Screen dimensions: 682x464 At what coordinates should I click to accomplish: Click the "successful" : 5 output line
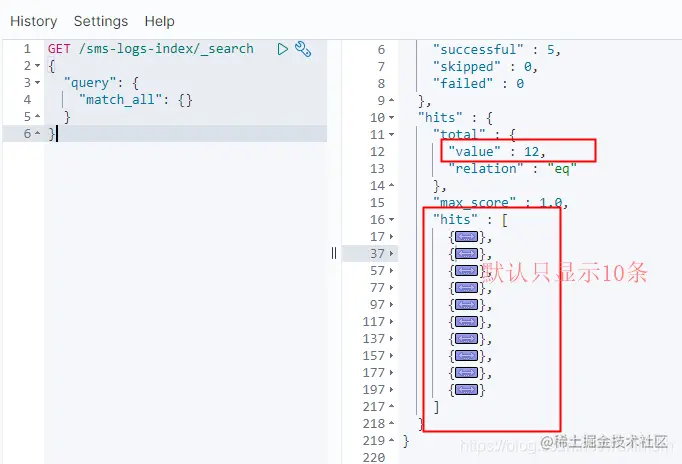coord(496,50)
